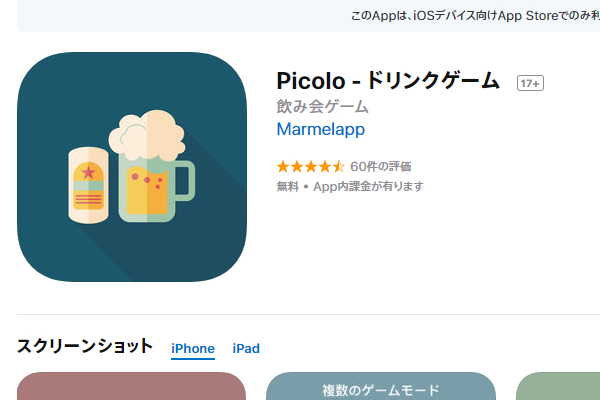Click the 無料 App内課金 price info
This screenshot has height=400, width=600.
(350, 186)
